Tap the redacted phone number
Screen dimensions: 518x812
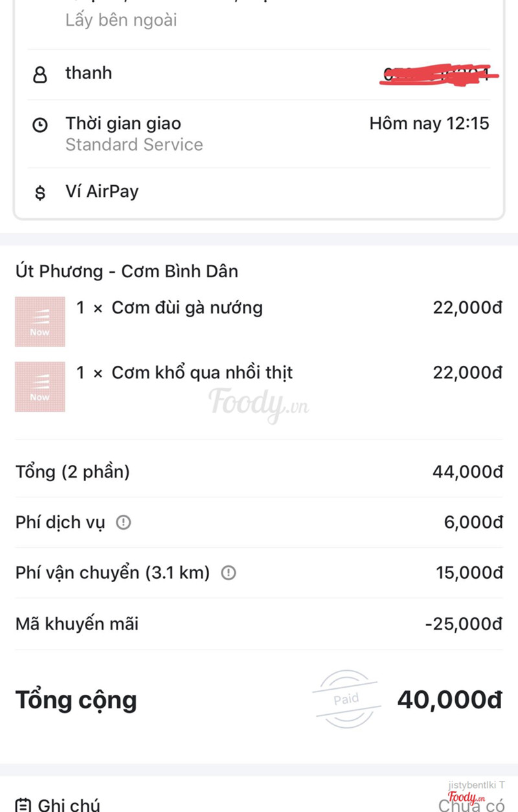[440, 74]
